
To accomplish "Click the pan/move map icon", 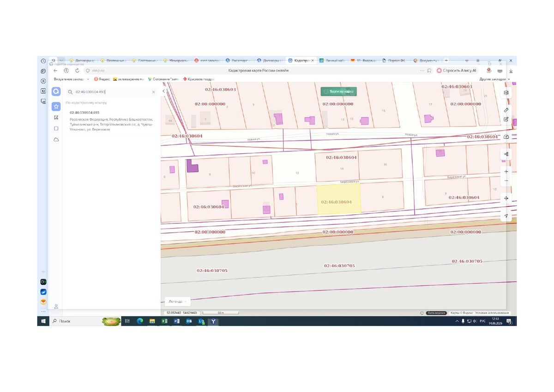I will tap(506, 198).
